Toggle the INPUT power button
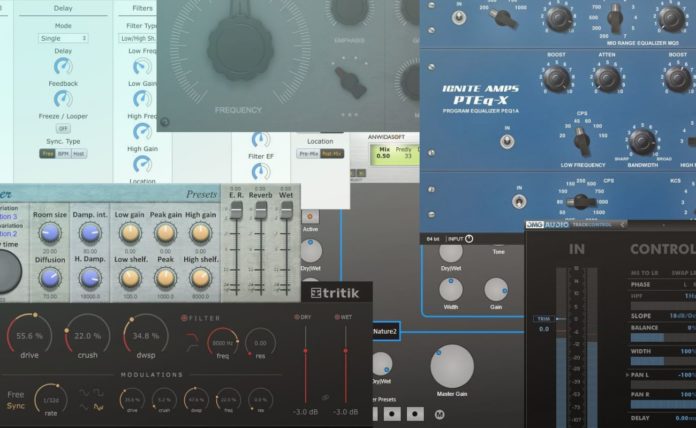696x428 pixels. 468,239
